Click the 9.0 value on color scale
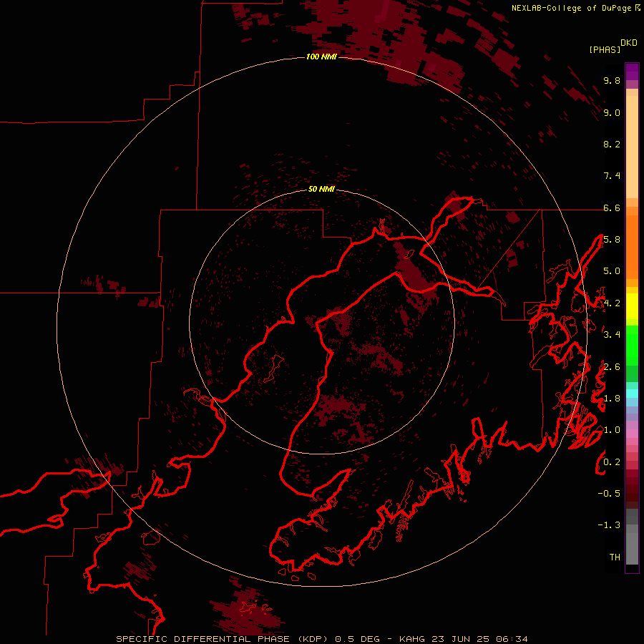644x644 pixels. coord(612,112)
